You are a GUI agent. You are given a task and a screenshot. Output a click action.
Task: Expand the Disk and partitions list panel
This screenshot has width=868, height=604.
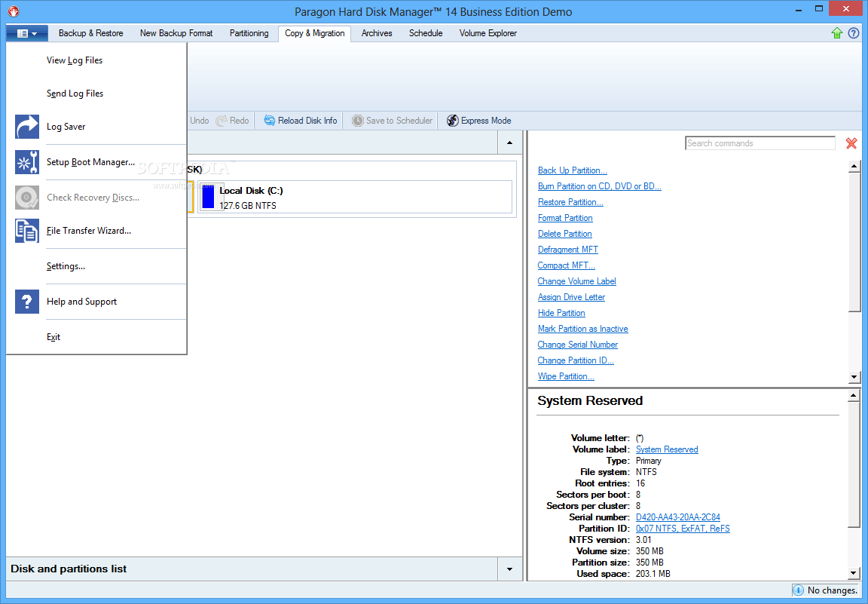pyautogui.click(x=510, y=569)
